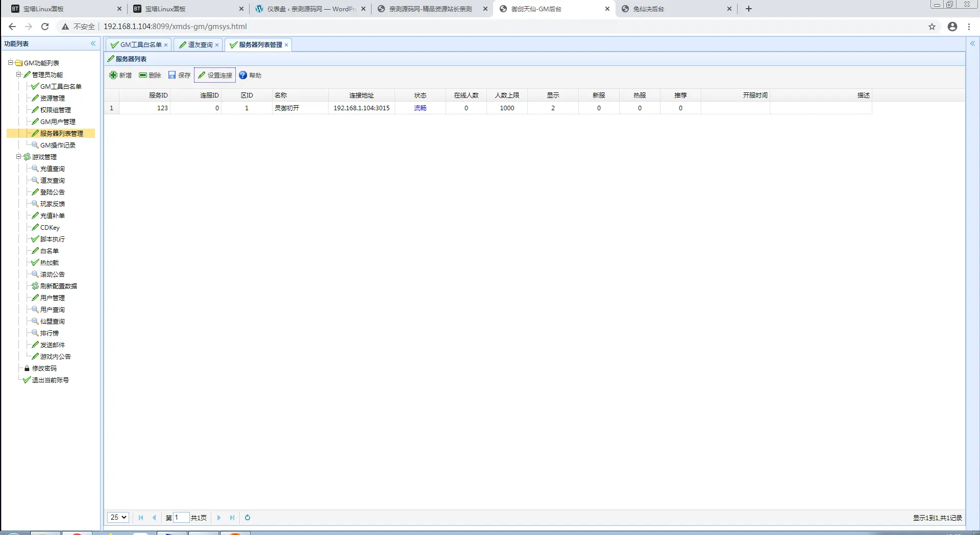The image size is (980, 535).
Task: Sort by the 人数上限 column header
Action: 507,95
